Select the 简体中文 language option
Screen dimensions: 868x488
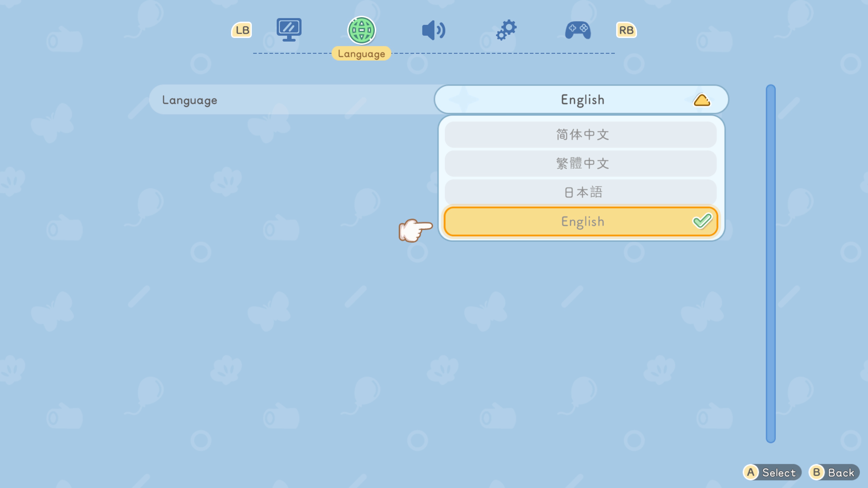click(582, 134)
